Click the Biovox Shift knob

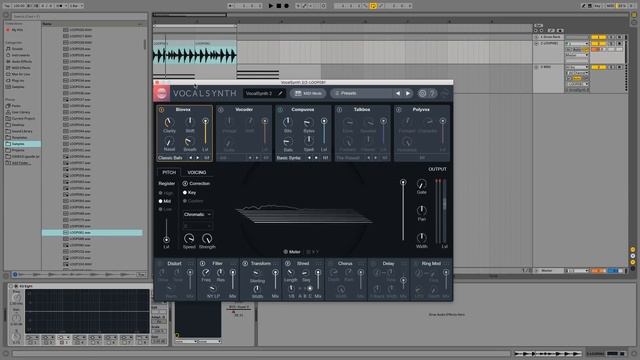190,121
